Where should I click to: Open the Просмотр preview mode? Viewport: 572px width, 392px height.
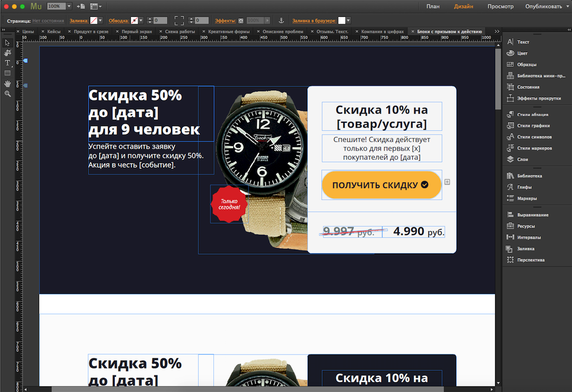[500, 6]
